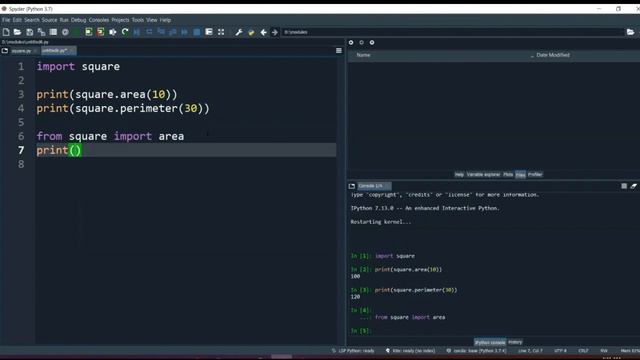Toggle fullscreen mode icon in toolbar
Screen dimensions: 640x360
(221, 32)
